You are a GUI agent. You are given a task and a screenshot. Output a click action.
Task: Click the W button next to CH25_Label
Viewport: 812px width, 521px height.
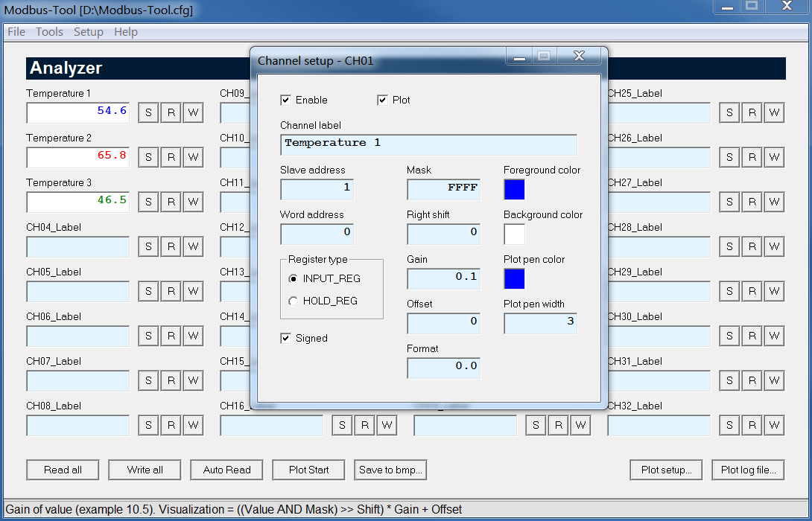pyautogui.click(x=774, y=112)
